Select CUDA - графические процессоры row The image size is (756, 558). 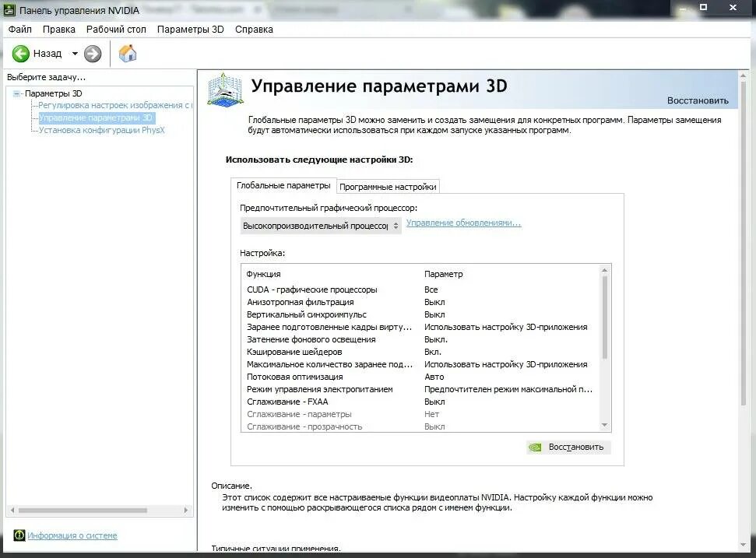pyautogui.click(x=421, y=290)
